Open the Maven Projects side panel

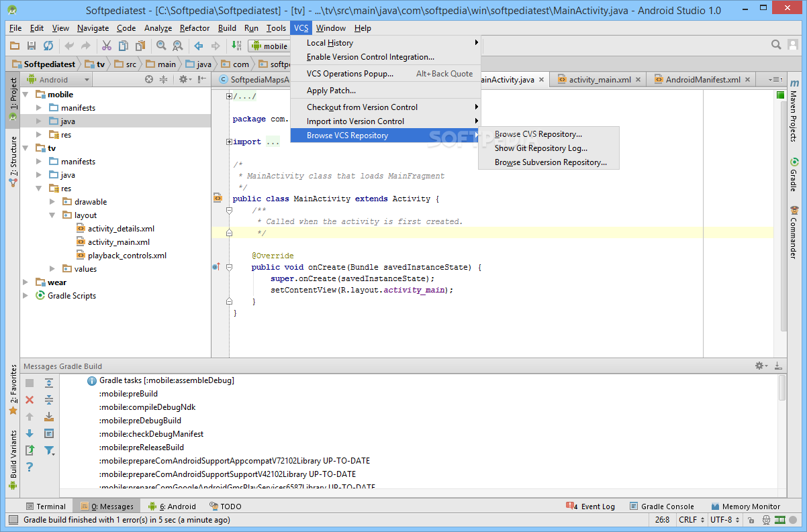click(793, 110)
